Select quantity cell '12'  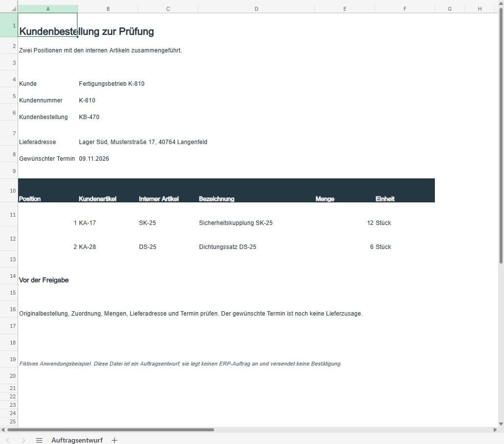click(x=370, y=223)
